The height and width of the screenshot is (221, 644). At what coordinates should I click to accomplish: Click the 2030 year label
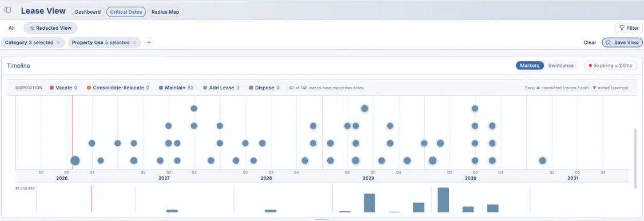coord(471,178)
